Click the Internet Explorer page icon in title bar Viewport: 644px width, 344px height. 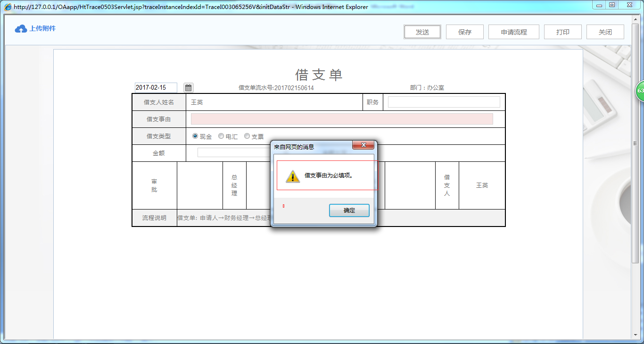tap(7, 7)
